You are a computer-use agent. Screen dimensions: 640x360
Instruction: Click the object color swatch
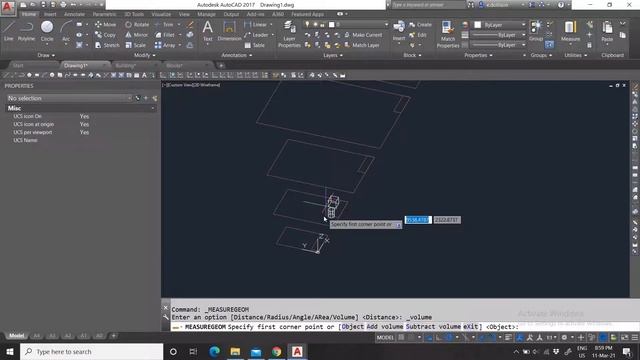click(478, 25)
